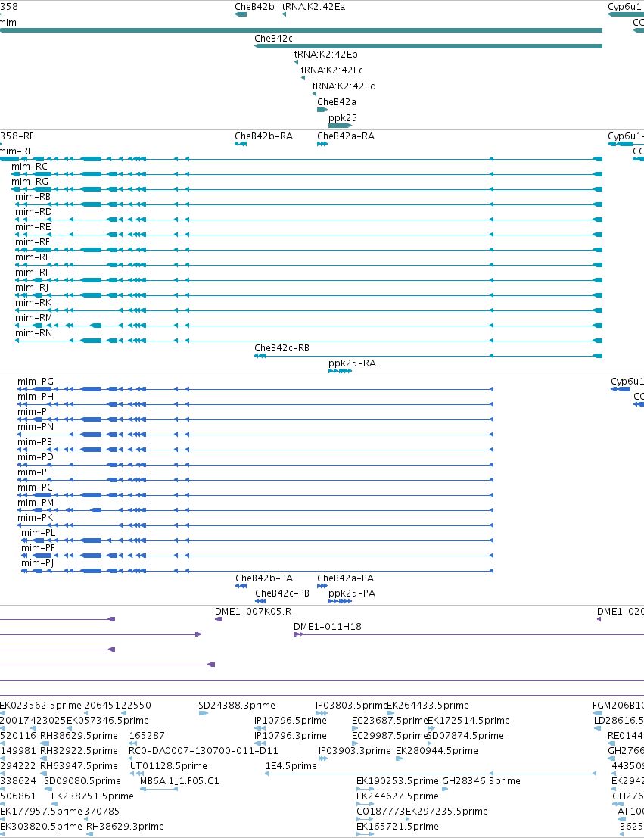Click the CheB42c-RB transcript label
This screenshot has height=838, width=644.
point(282,348)
